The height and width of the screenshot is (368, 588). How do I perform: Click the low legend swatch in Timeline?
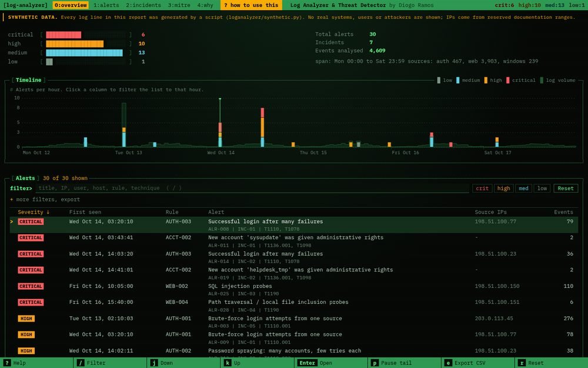pyautogui.click(x=439, y=80)
